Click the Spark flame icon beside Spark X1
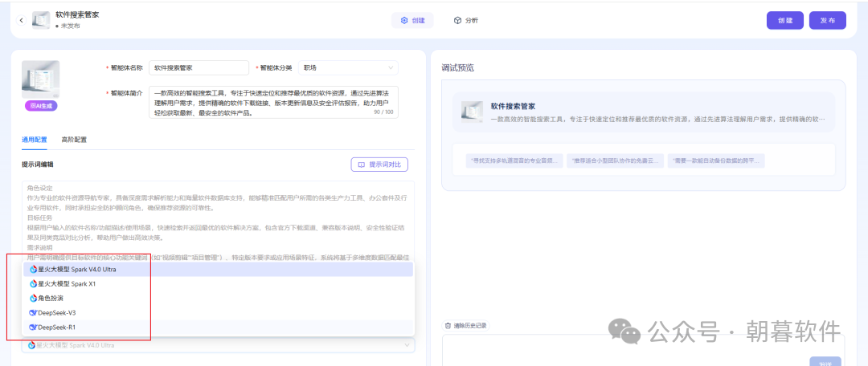The width and height of the screenshot is (868, 366). pos(33,283)
